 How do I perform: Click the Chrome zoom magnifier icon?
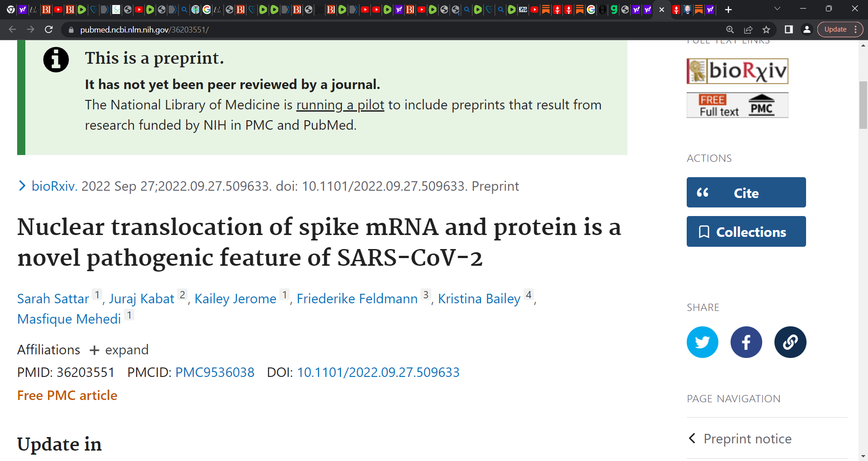coord(730,29)
